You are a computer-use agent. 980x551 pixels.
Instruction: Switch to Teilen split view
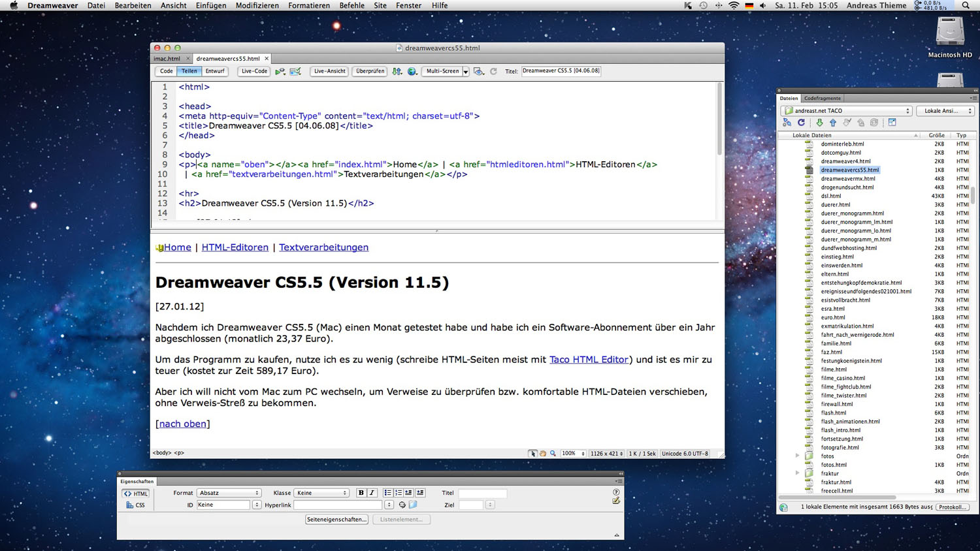pyautogui.click(x=189, y=71)
